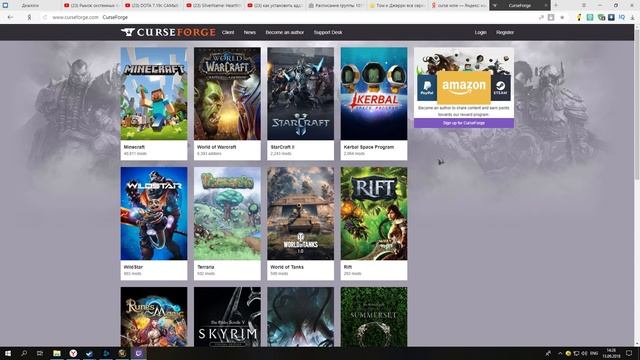The image size is (640, 360).
Task: Open the Terraria cover image
Action: 227,213
